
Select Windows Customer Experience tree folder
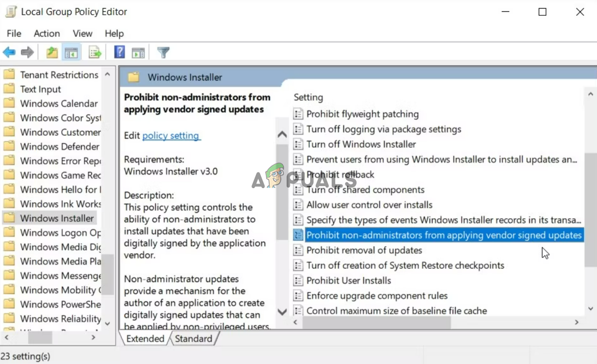coord(61,133)
